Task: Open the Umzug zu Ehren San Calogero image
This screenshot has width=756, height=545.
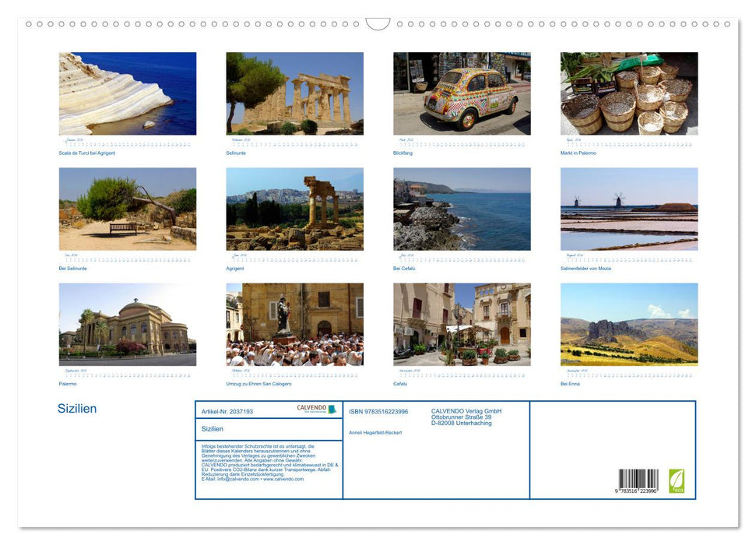Action: point(294,324)
